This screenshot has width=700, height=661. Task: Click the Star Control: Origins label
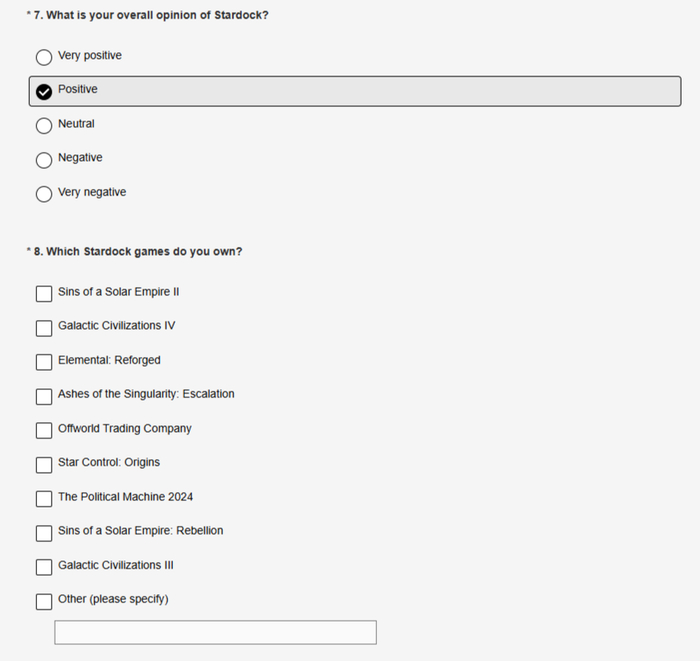pos(109,462)
